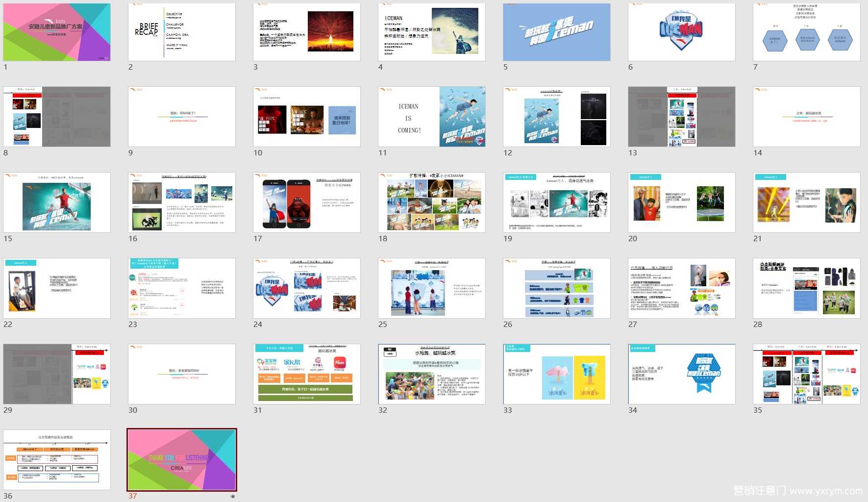868x502 pixels.
Task: Select slide 7 hexagons thumbnail
Action: [x=807, y=32]
